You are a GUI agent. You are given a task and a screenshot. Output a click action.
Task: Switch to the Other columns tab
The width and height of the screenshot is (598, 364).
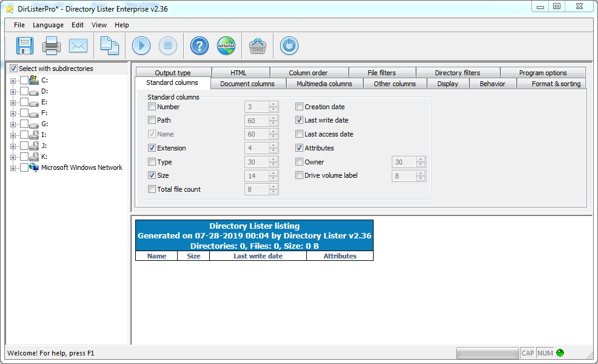(395, 84)
